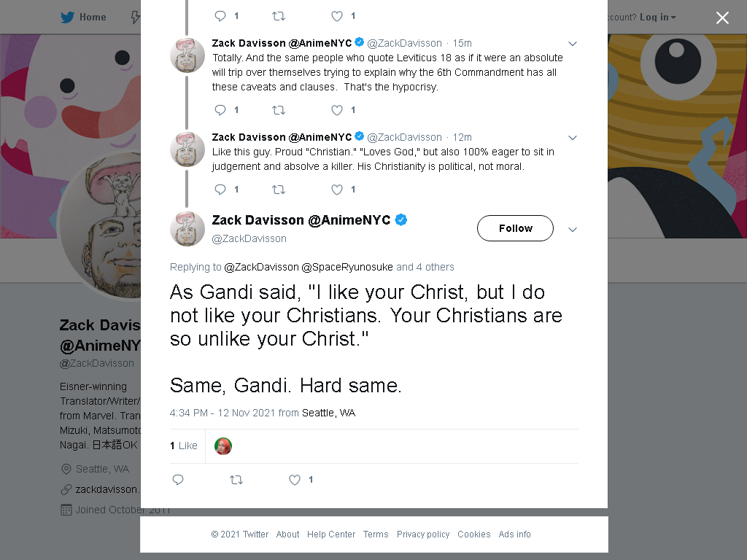Retweet the 15m Leviticus tweet

coord(279,110)
